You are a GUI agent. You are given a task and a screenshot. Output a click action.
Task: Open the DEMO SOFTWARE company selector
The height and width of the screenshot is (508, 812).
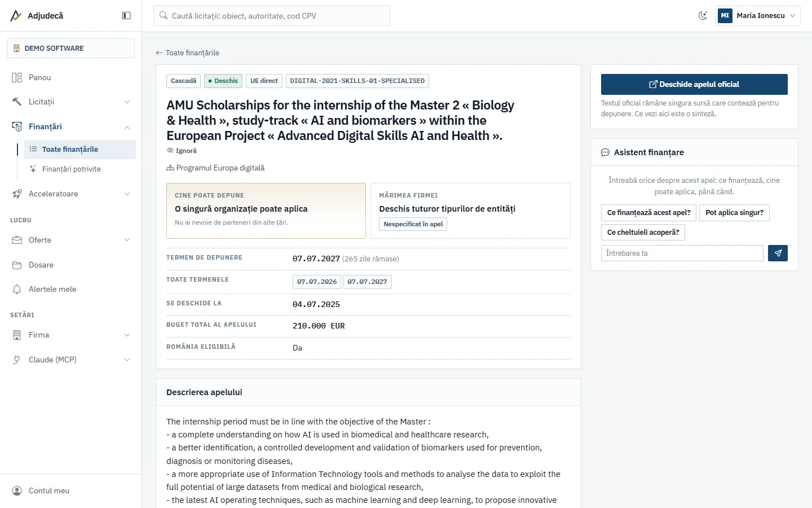[70, 49]
